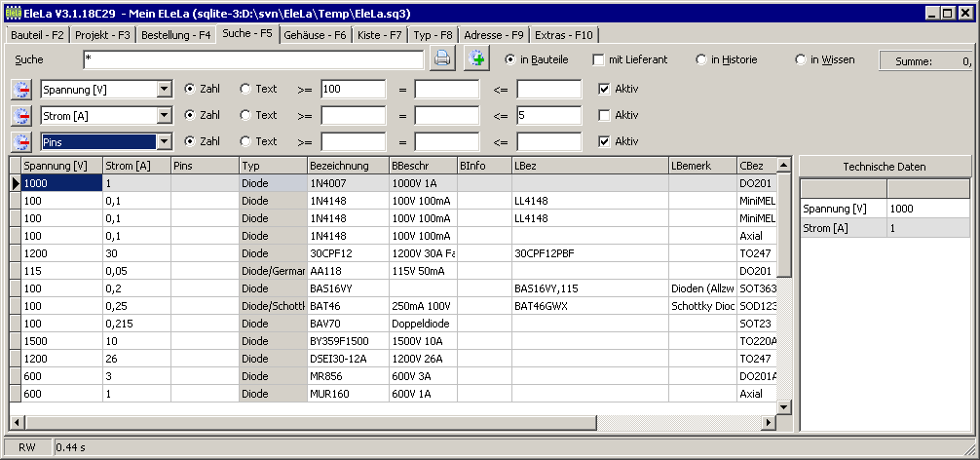980x460 pixels.
Task: Switch to the Bauteil - F2 tab
Action: coord(37,36)
